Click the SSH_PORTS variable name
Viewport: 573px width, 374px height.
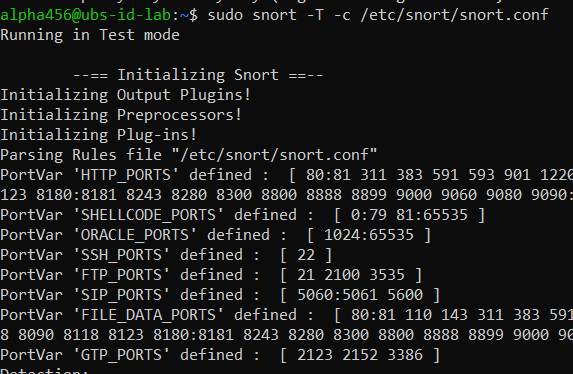click(121, 255)
